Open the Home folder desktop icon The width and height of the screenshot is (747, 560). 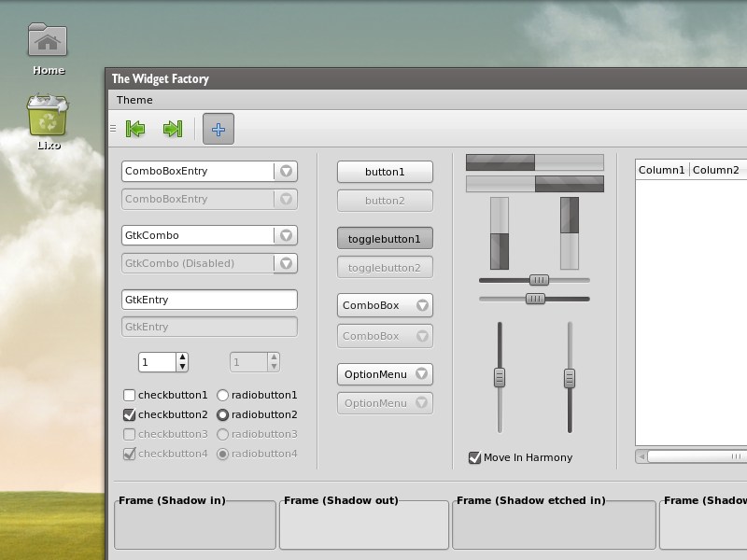[48, 49]
